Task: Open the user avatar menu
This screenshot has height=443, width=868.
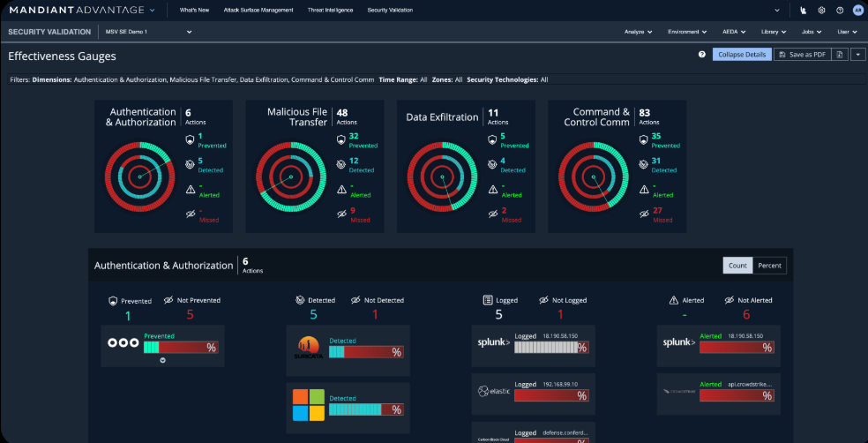Action: [x=857, y=10]
